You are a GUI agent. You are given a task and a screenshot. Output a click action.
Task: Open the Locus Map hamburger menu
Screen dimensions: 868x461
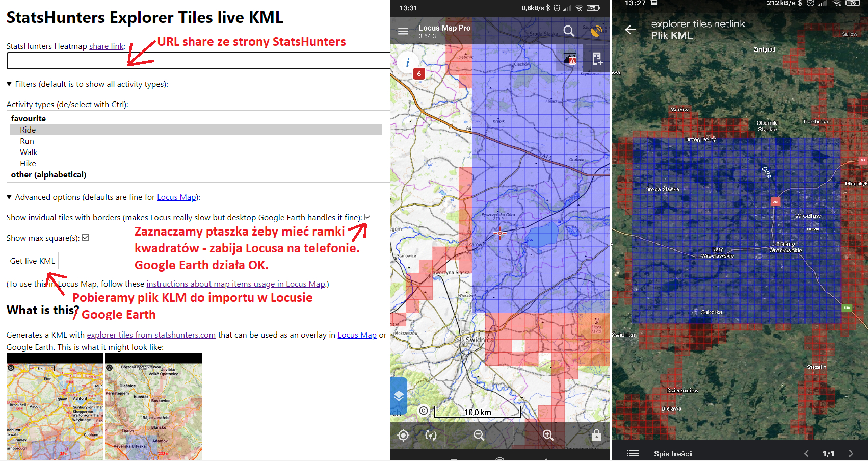click(x=403, y=31)
